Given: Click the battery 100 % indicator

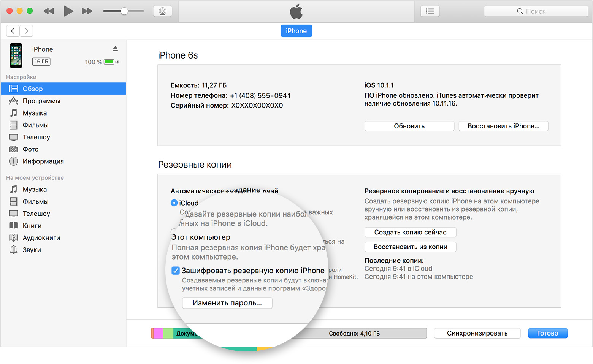Looking at the screenshot, I should (102, 62).
